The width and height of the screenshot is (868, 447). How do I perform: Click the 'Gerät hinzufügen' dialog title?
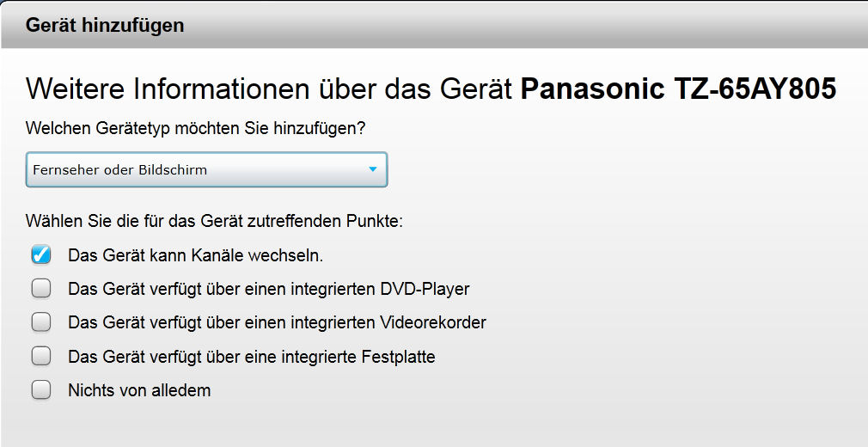pyautogui.click(x=105, y=25)
